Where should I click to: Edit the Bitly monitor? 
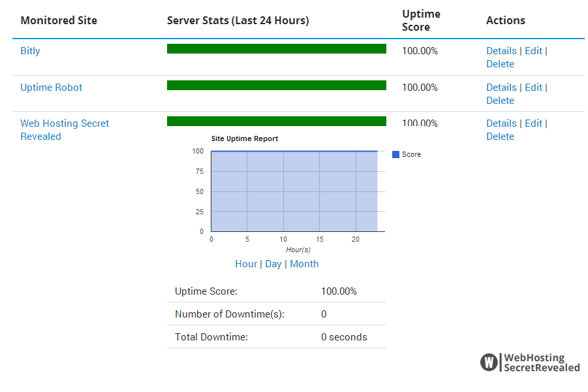coord(533,51)
